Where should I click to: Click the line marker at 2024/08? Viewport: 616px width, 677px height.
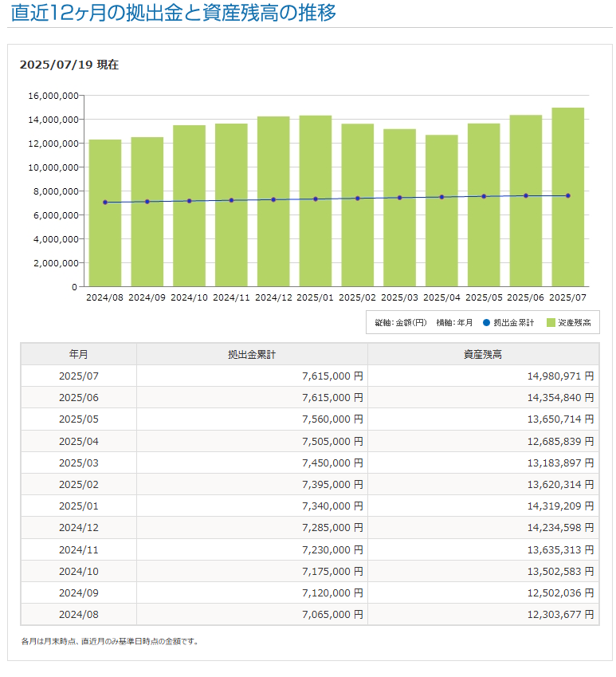(105, 202)
